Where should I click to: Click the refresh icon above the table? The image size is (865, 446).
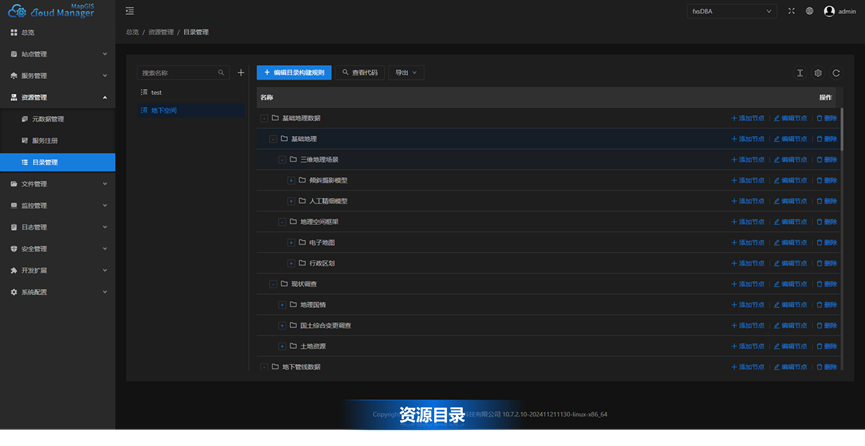(836, 73)
